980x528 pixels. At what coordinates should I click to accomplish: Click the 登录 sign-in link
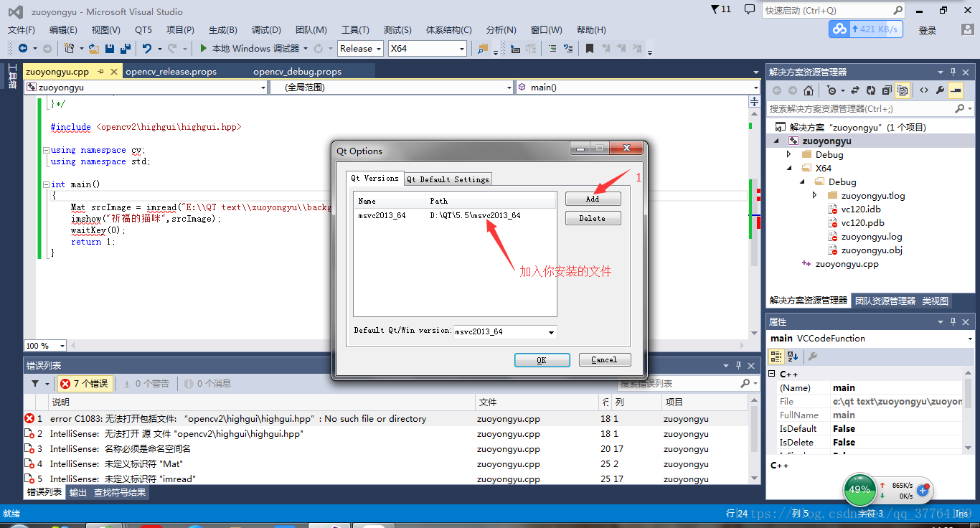(x=928, y=30)
